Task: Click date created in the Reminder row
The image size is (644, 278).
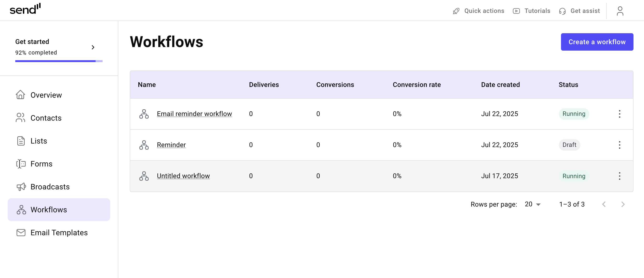Action: 499,145
